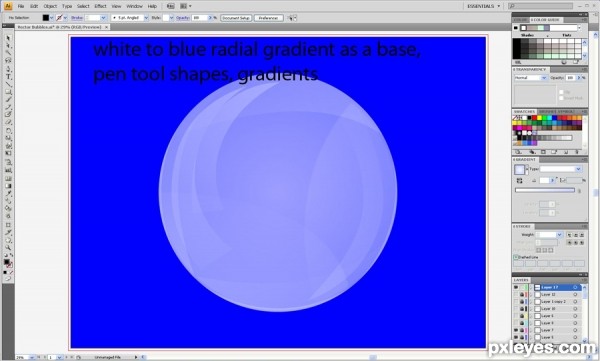Screen dimensions: 600x361
Task: Hide Layer 17 using its eye icon
Action: click(x=516, y=287)
